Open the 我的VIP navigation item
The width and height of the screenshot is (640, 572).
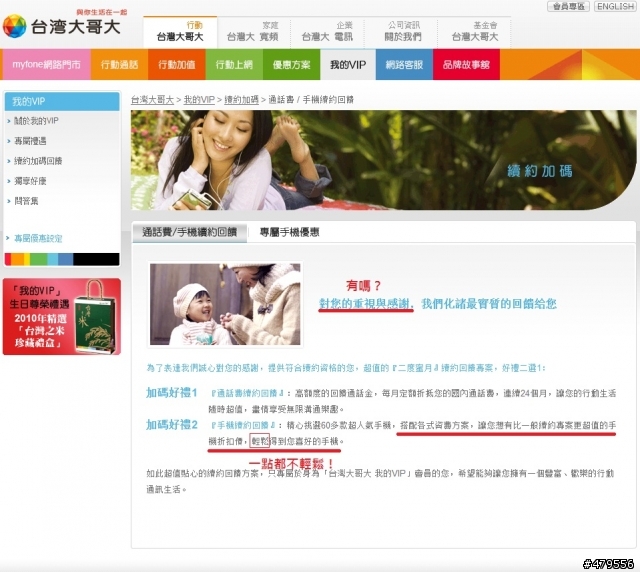348,65
